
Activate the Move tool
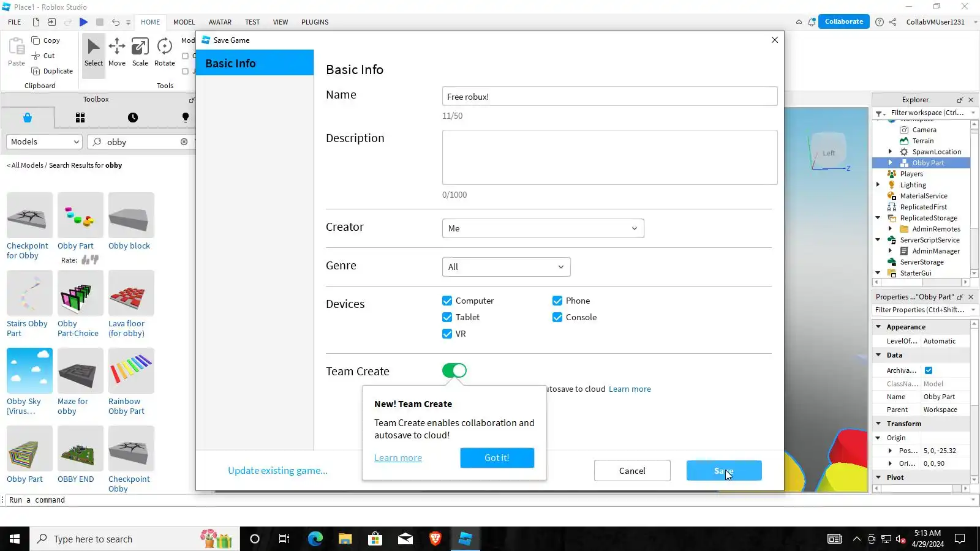117,53
